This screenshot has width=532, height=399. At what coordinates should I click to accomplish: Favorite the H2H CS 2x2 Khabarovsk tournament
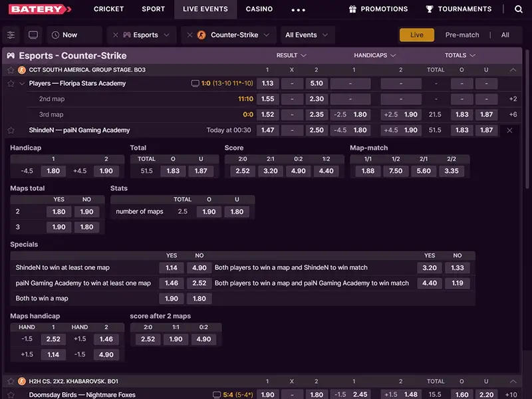(x=11, y=381)
